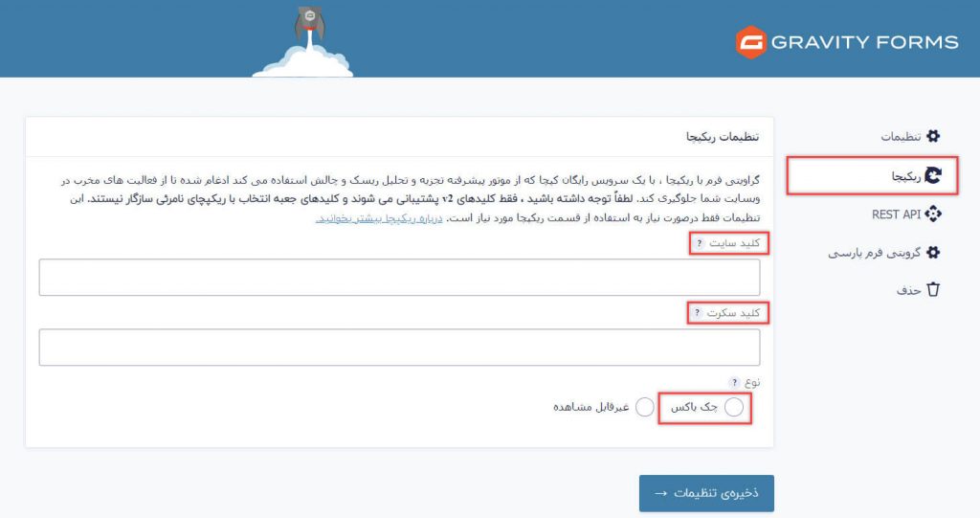Click the تنظیمات ریکپچا panel heading
The width and height of the screenshot is (980, 518).
pyautogui.click(x=723, y=136)
